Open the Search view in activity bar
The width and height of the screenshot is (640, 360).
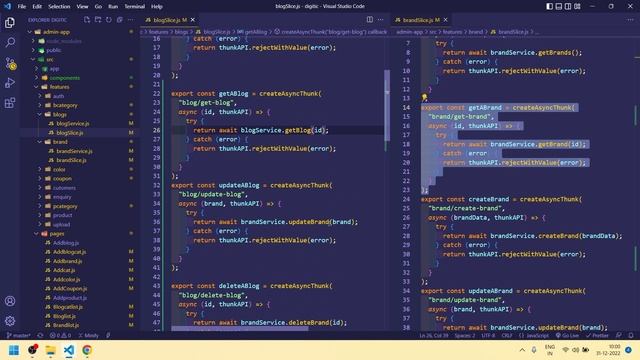10,42
